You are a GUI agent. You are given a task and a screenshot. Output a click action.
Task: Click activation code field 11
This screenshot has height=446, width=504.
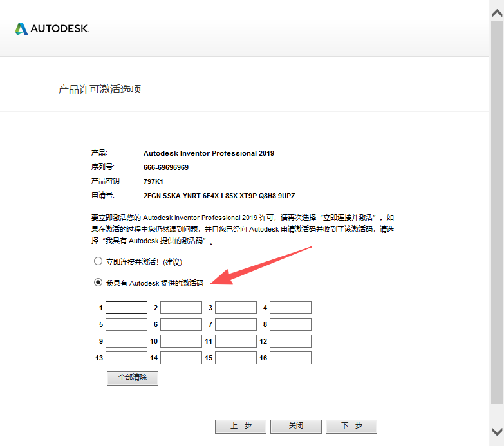click(x=236, y=341)
